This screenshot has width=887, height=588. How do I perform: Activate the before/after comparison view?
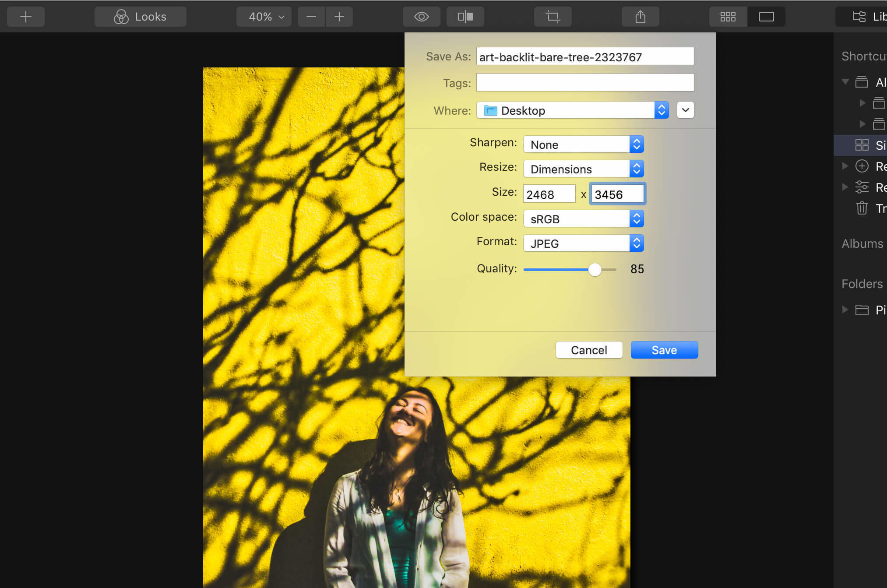[x=465, y=17]
